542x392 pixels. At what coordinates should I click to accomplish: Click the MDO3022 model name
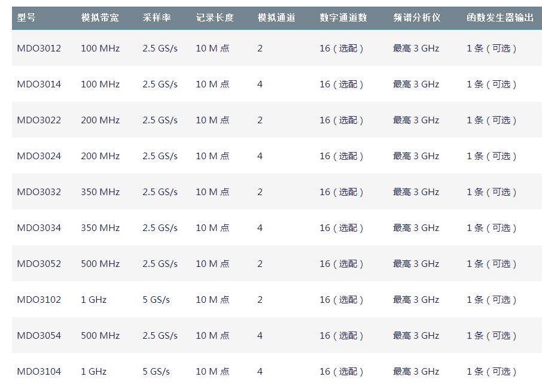(x=39, y=120)
